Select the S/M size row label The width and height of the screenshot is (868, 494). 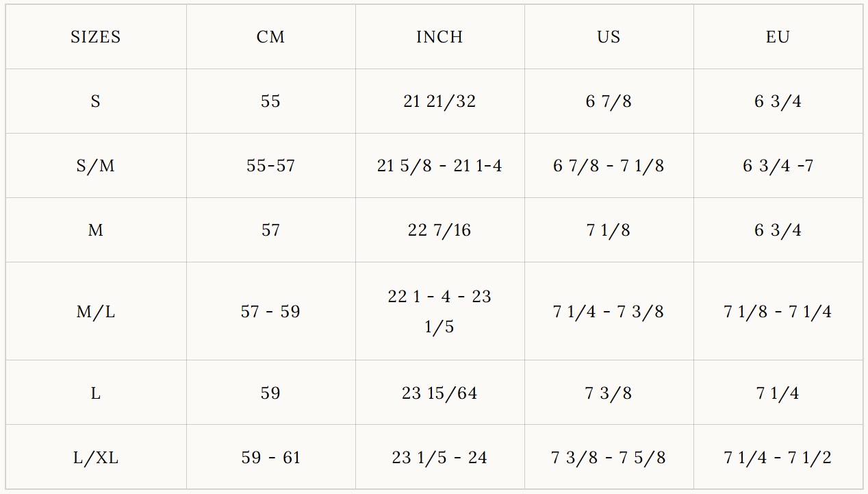pyautogui.click(x=96, y=166)
